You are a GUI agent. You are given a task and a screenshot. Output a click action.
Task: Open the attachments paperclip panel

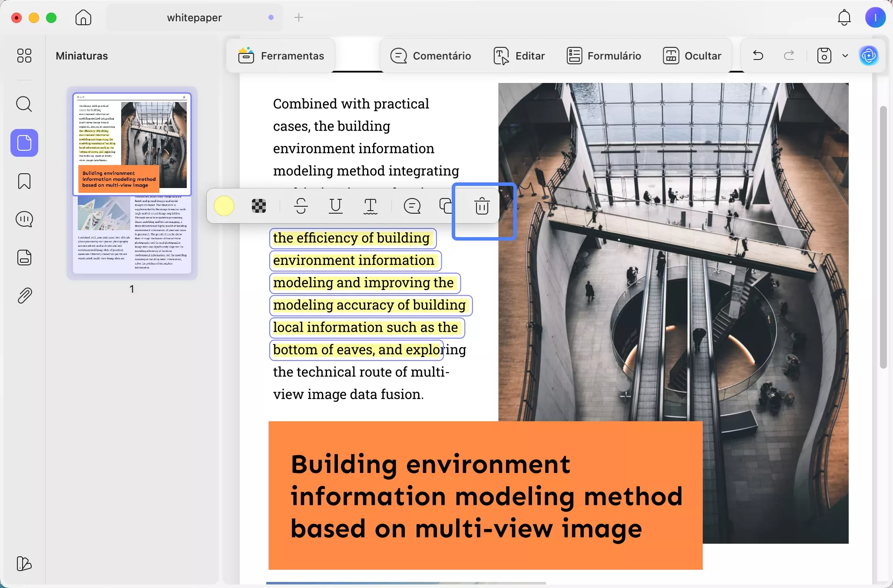(x=24, y=296)
